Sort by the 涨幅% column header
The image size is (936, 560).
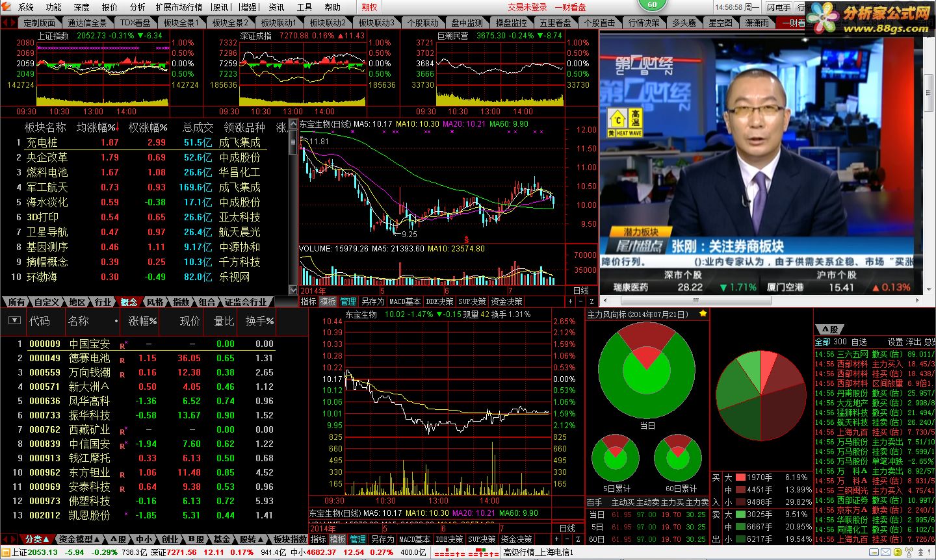pyautogui.click(x=142, y=321)
